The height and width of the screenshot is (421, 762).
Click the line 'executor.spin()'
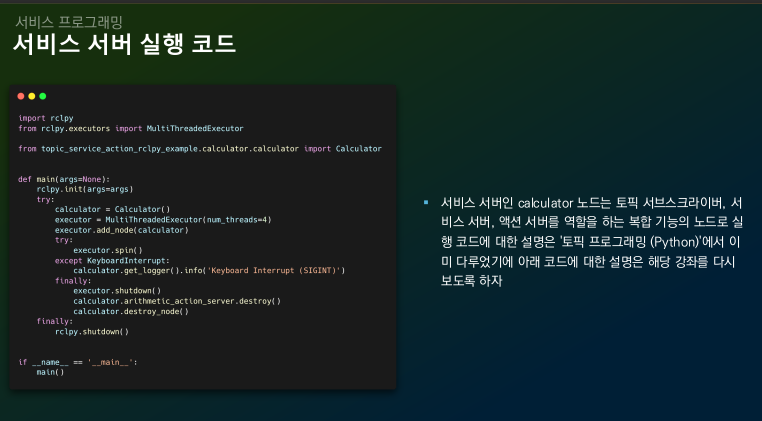(108, 250)
